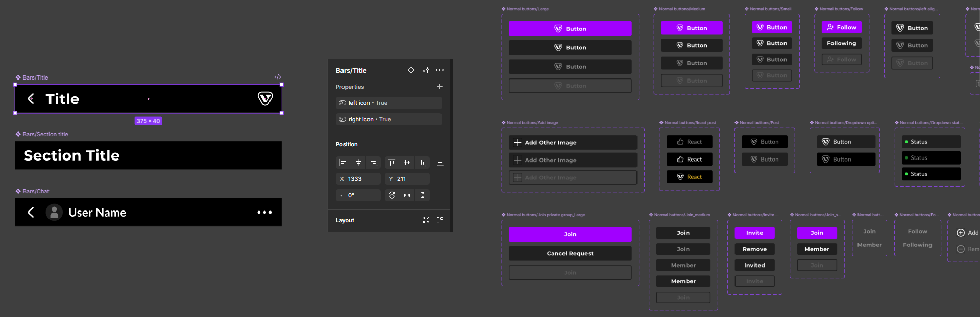Click the Title text in Bars/Title
Image resolution: width=980 pixels, height=317 pixels.
coord(62,99)
